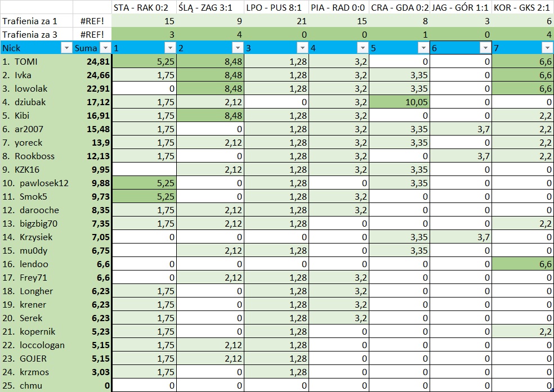Image resolution: width=554 pixels, height=392 pixels.
Task: Show filter options for column 7
Action: point(547,48)
